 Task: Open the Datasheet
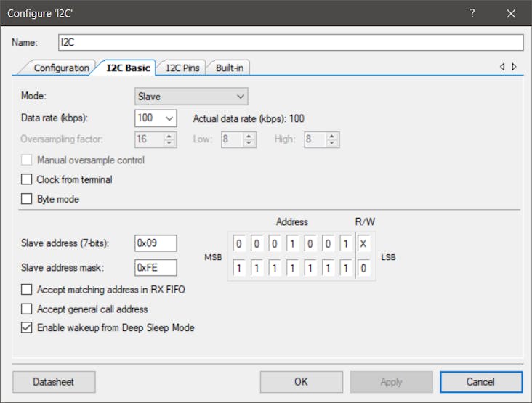click(54, 382)
